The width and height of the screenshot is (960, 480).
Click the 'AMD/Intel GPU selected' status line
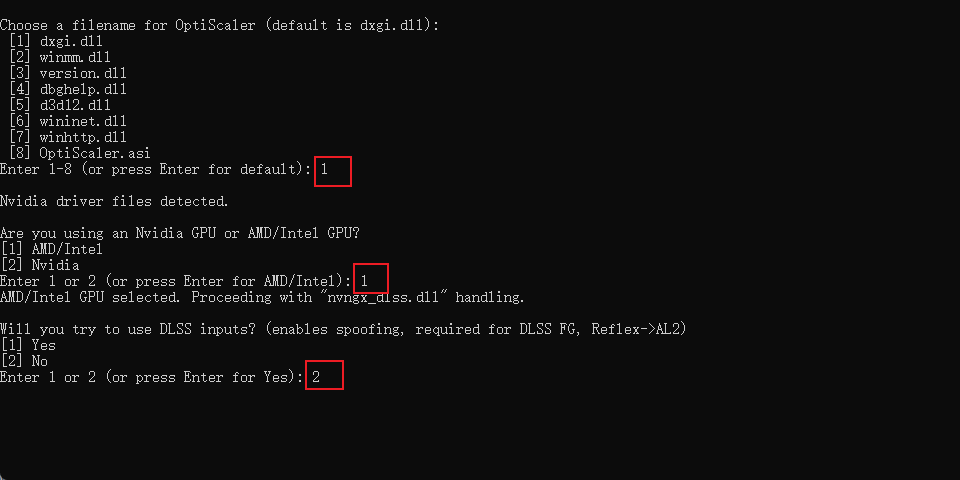click(x=262, y=298)
